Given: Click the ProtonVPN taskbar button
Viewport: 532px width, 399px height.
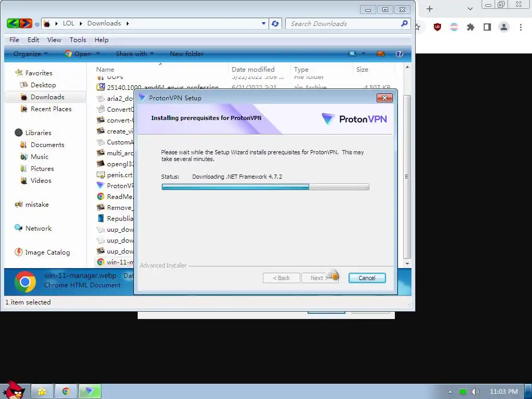Looking at the screenshot, I should (x=90, y=392).
